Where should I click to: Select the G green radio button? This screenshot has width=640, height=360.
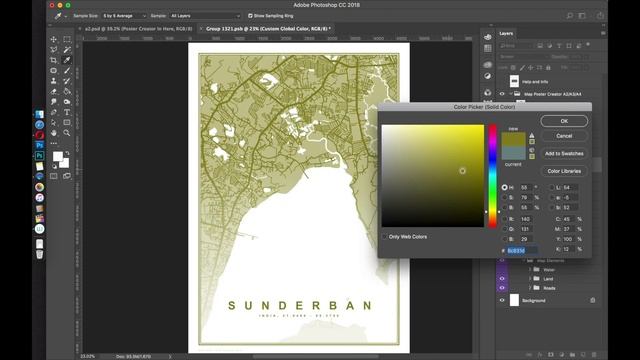(504, 229)
